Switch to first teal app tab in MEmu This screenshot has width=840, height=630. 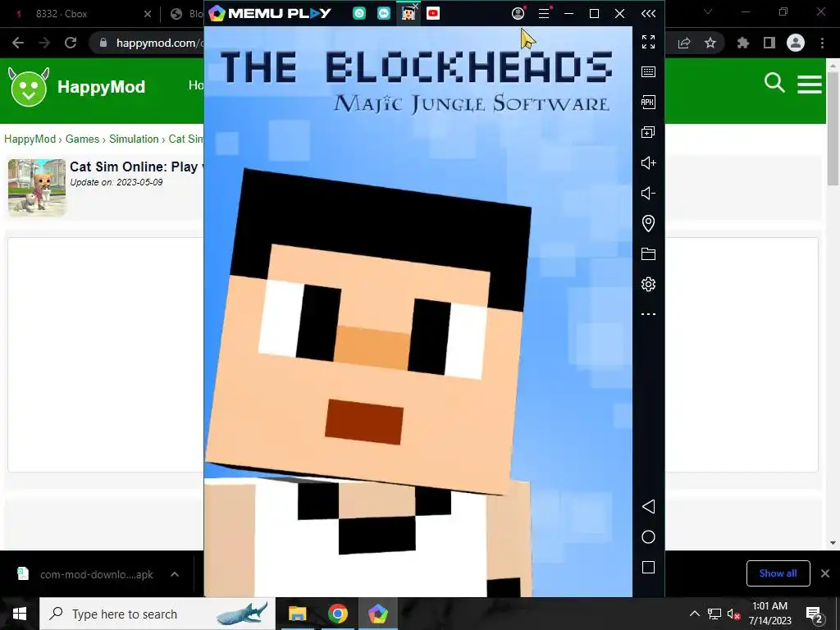tap(359, 13)
